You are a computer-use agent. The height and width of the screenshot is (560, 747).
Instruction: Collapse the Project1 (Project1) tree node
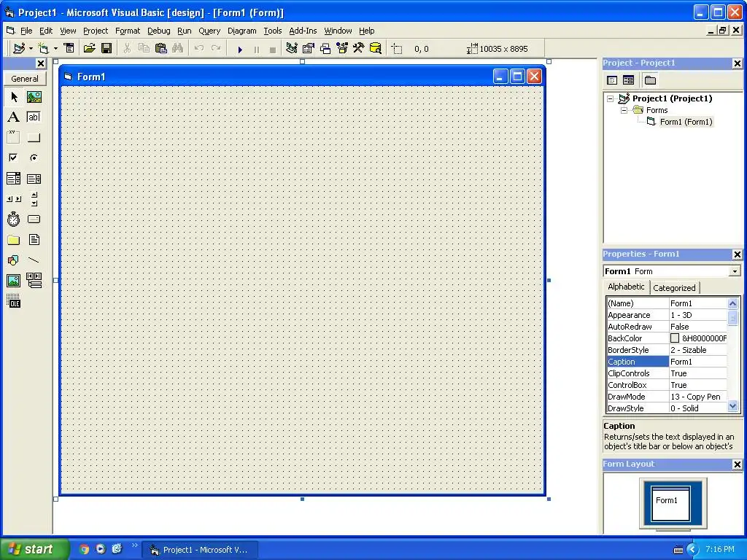611,99
